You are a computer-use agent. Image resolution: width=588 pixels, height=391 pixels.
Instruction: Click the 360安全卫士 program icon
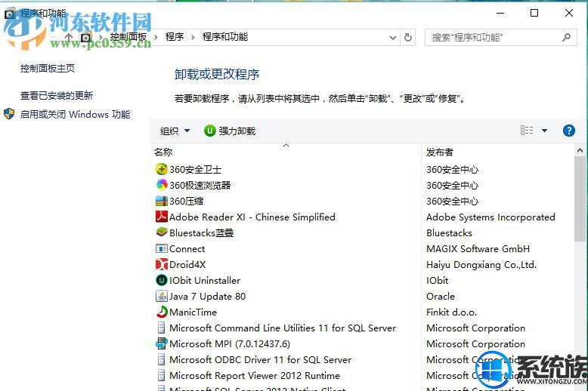click(x=161, y=169)
